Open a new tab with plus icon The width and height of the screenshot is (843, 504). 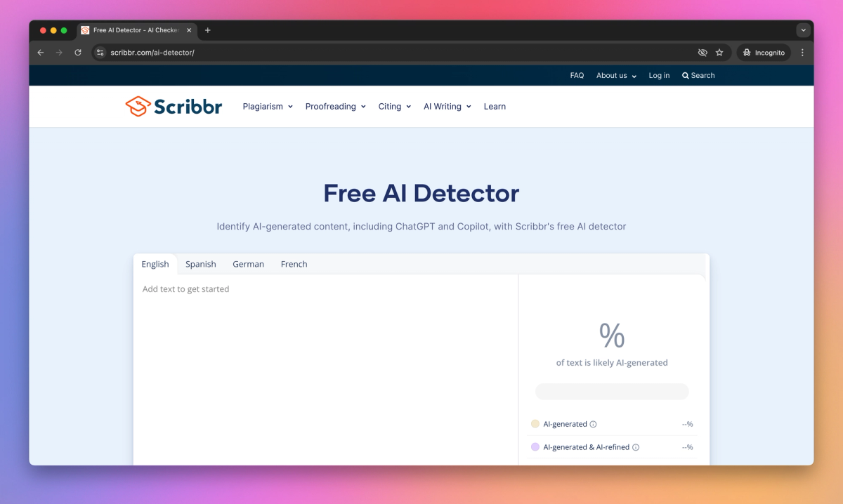207,30
